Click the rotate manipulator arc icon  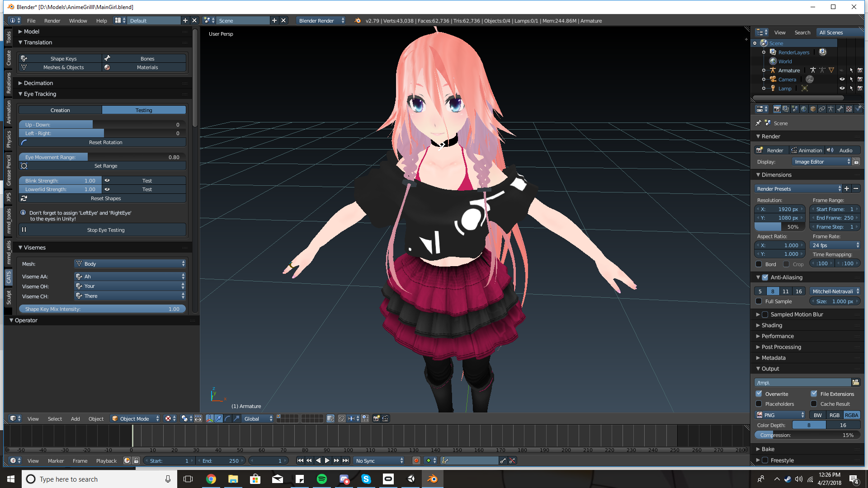[227, 418]
